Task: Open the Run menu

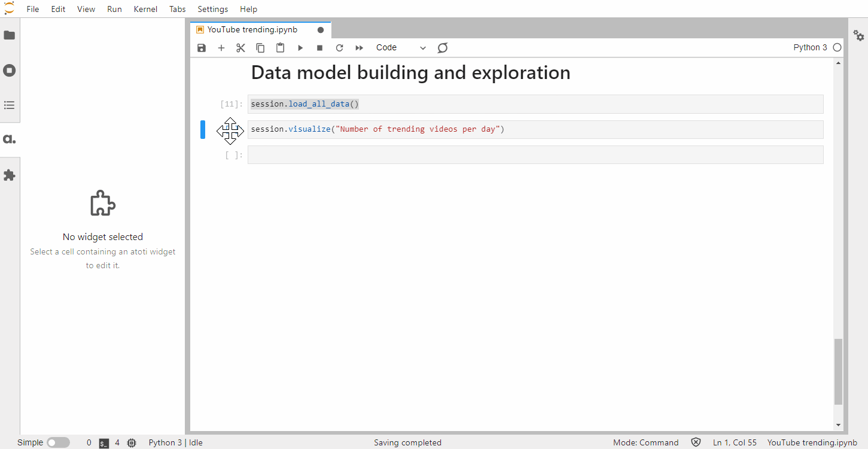Action: 114,9
